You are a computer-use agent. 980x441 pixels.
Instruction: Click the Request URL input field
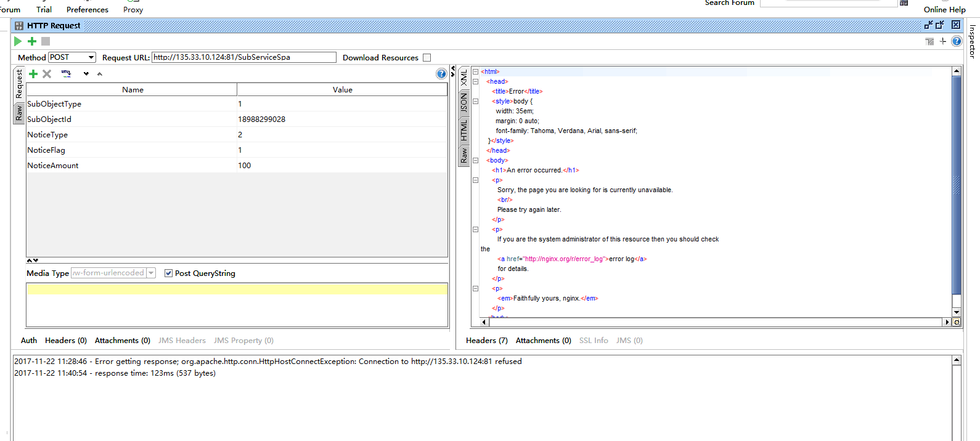(x=244, y=57)
